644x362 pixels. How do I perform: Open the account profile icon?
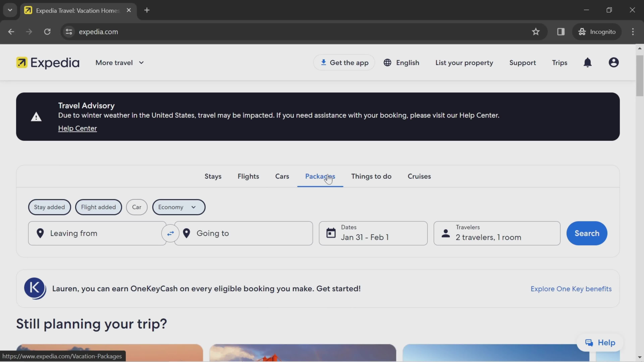pyautogui.click(x=613, y=63)
